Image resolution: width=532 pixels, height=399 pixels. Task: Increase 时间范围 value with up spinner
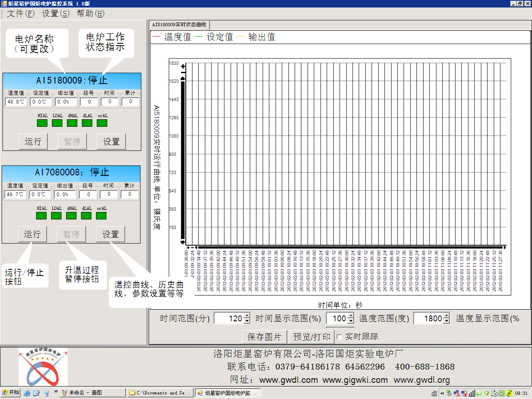pyautogui.click(x=247, y=316)
